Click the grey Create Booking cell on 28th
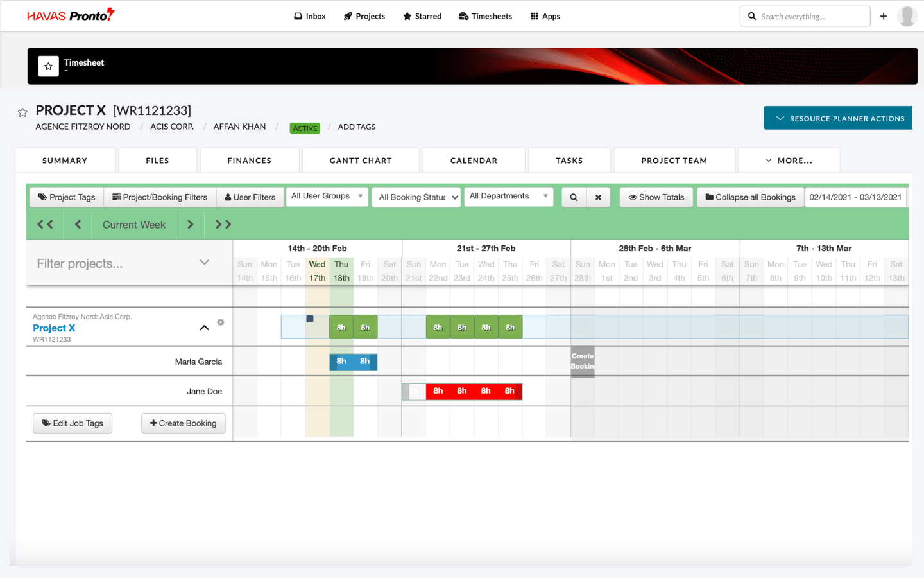 (x=583, y=362)
